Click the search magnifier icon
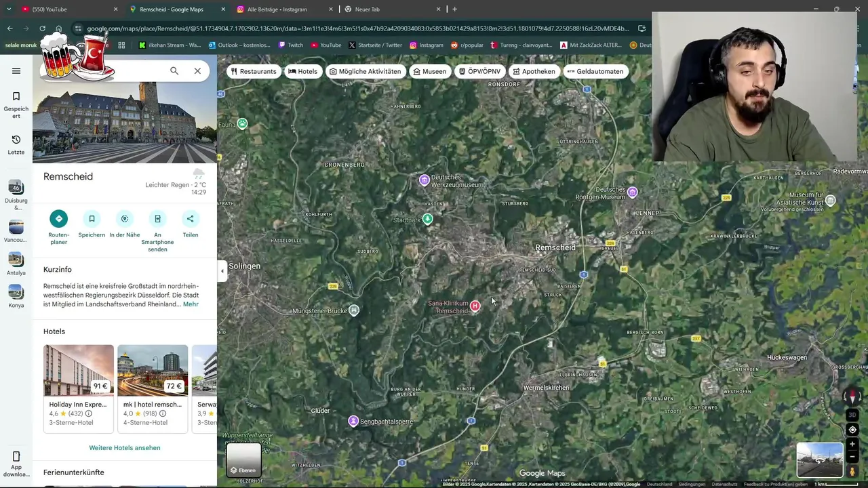The height and width of the screenshot is (488, 868). [x=174, y=70]
